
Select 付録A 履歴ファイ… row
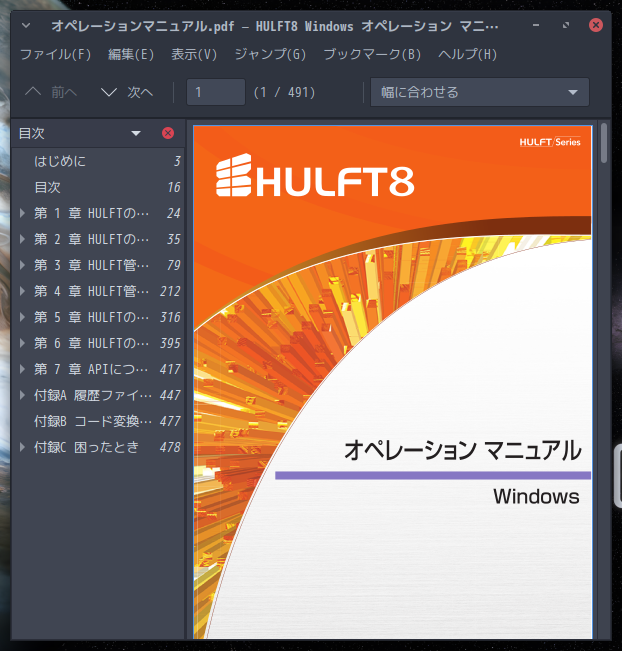coord(98,395)
